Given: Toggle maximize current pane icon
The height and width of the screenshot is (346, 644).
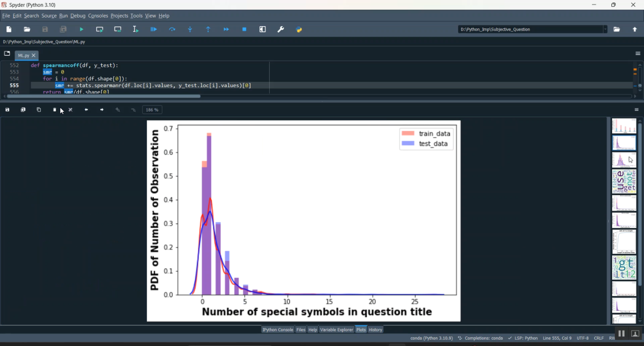Looking at the screenshot, I should pyautogui.click(x=263, y=30).
